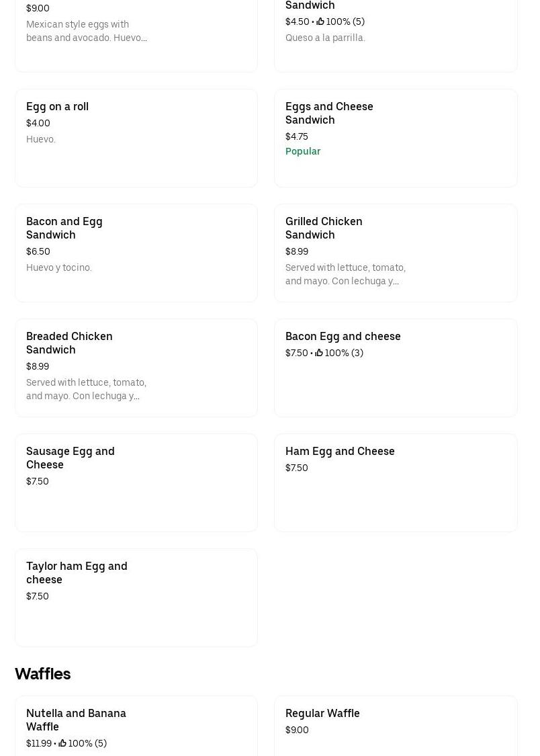
Task: Choose the Grilled Chicken Sandwich
Action: click(x=396, y=253)
